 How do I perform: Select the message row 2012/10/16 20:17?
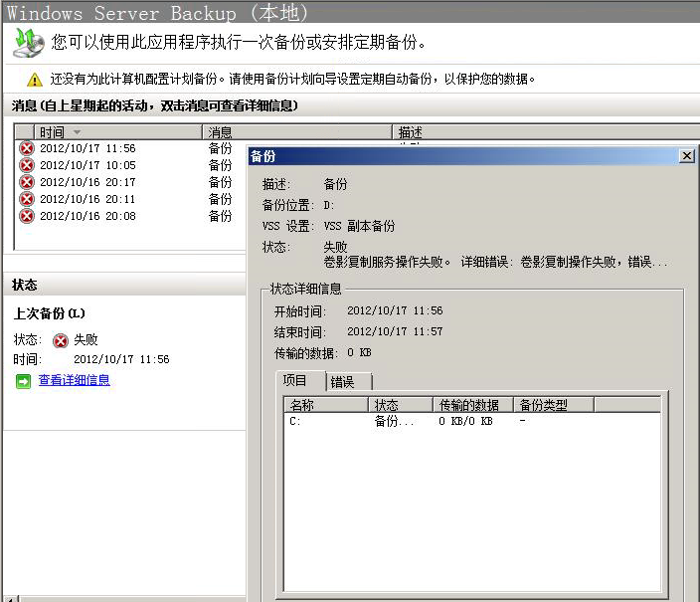pyautogui.click(x=129, y=182)
